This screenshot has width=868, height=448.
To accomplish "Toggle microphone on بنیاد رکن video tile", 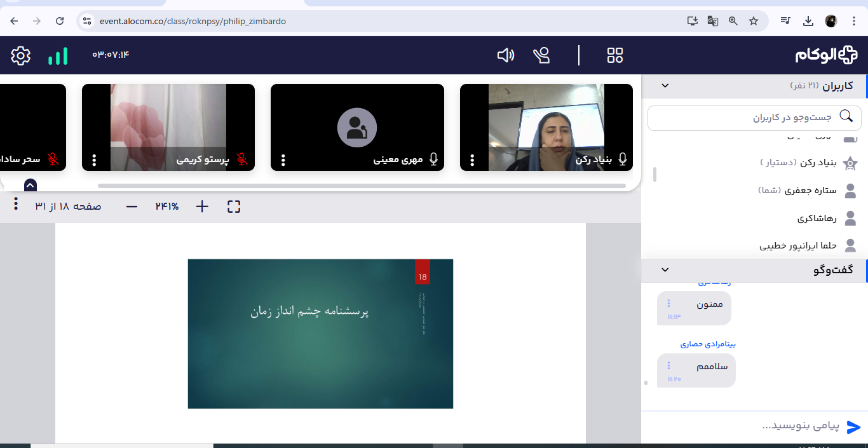I will [623, 159].
